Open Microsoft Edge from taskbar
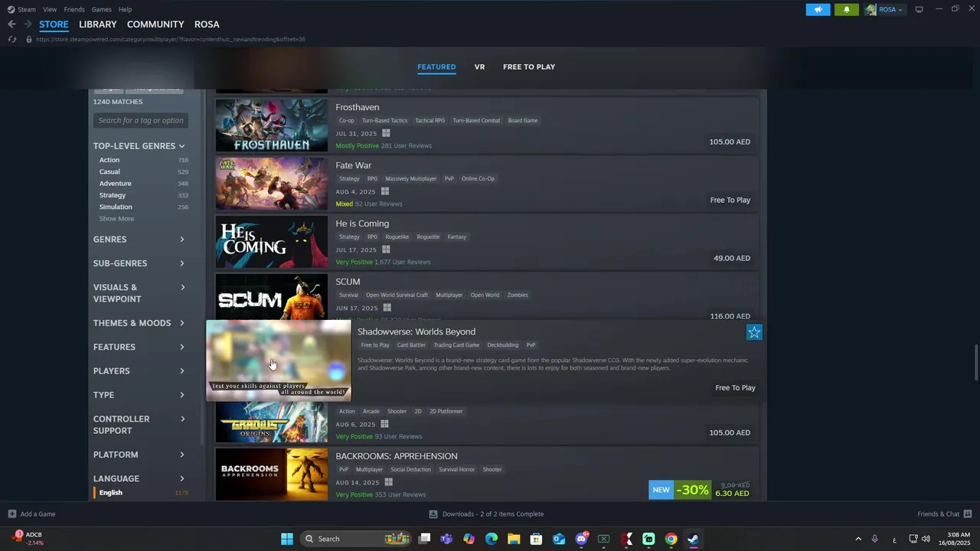 (492, 539)
